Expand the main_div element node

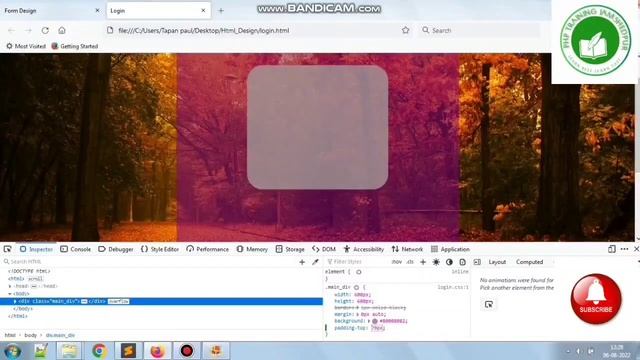(15, 301)
